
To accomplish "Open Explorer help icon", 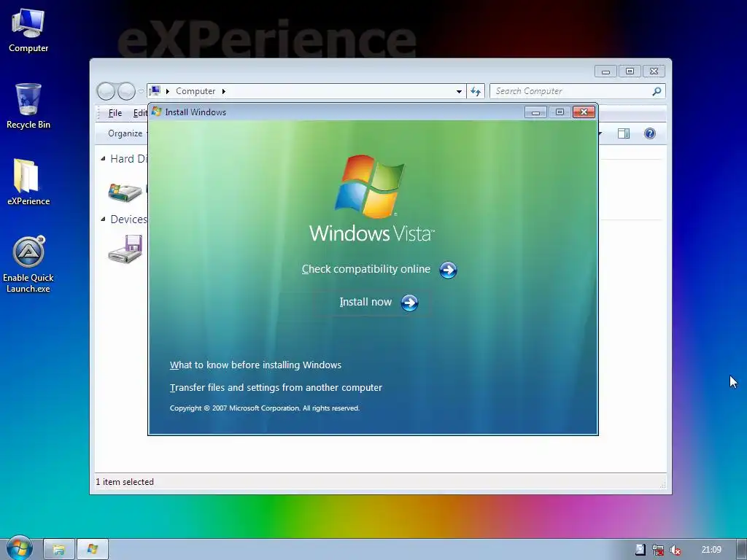I will [x=649, y=133].
